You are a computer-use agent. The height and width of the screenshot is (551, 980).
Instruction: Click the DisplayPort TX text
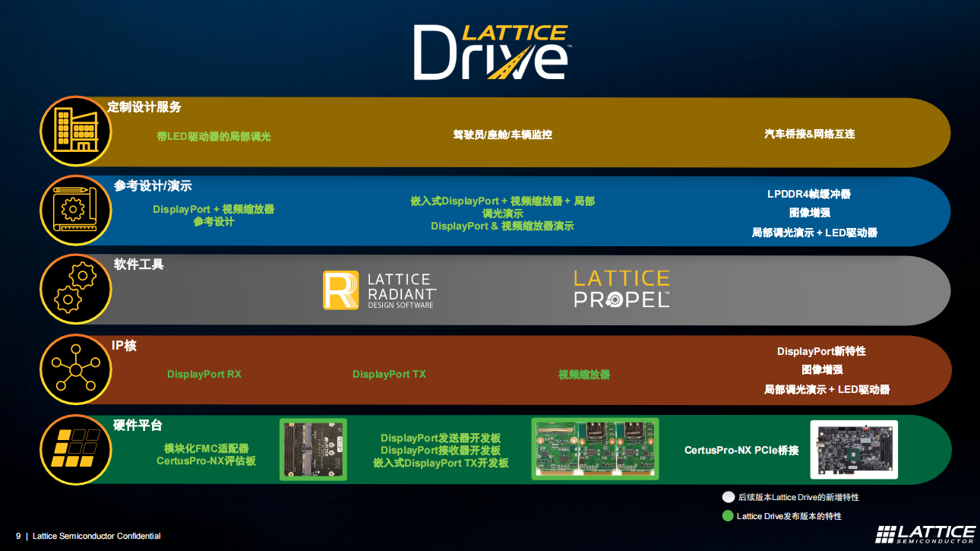pos(390,374)
